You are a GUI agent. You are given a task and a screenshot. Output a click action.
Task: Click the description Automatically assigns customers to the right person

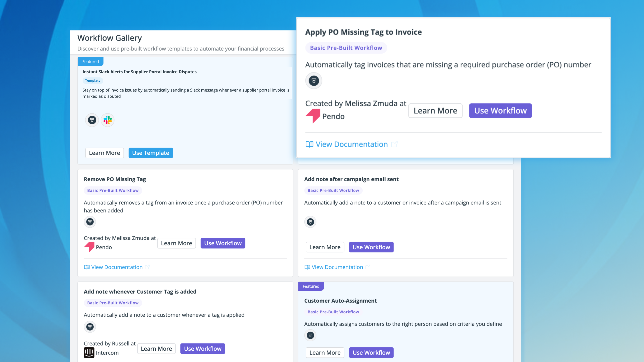coord(403,324)
